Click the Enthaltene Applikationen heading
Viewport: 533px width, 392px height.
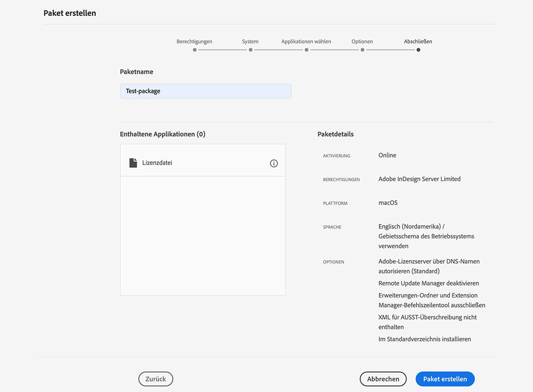click(162, 134)
